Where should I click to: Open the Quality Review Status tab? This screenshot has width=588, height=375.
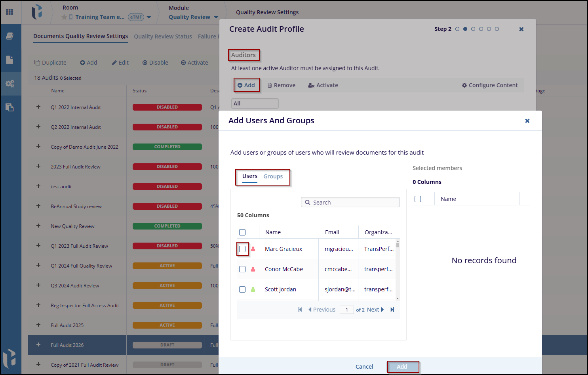click(x=163, y=36)
